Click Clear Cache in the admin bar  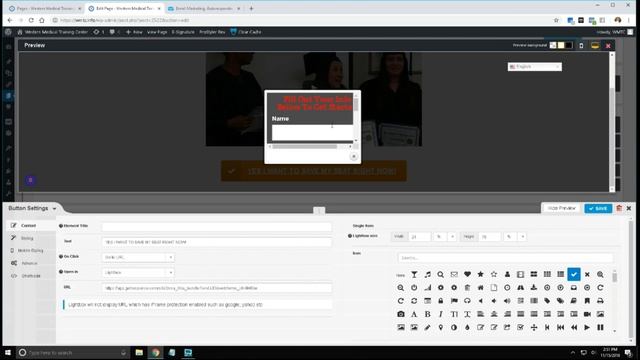point(246,32)
